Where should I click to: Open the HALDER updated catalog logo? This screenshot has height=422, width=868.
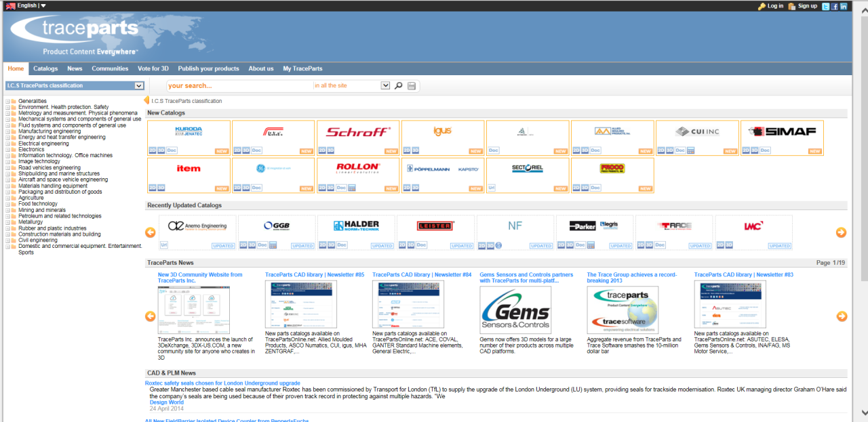point(356,226)
